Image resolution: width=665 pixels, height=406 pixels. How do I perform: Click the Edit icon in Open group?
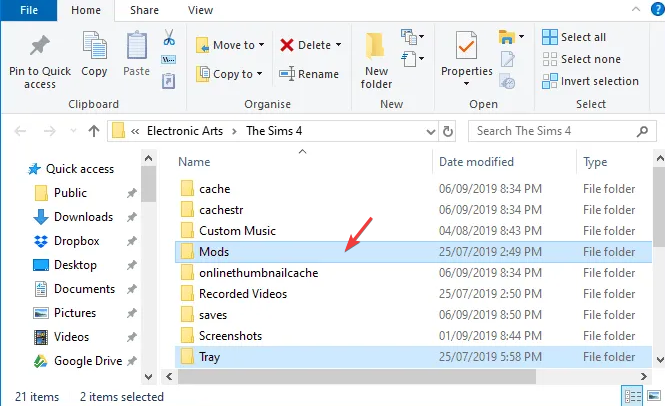507,59
